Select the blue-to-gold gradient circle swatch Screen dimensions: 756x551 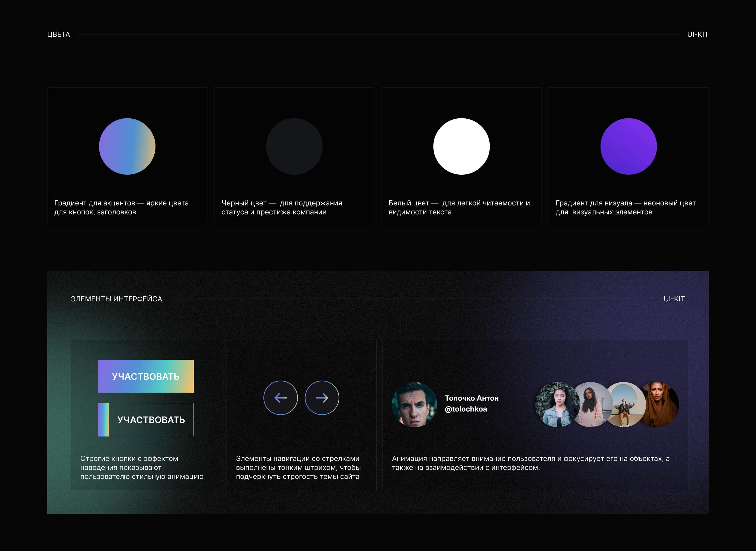(x=127, y=146)
